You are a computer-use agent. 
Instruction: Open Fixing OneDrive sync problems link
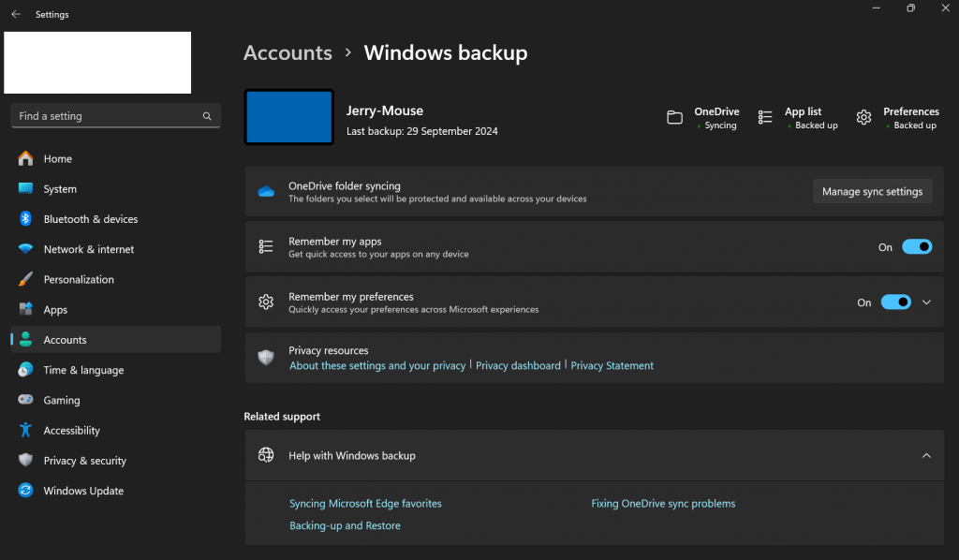[x=663, y=503]
